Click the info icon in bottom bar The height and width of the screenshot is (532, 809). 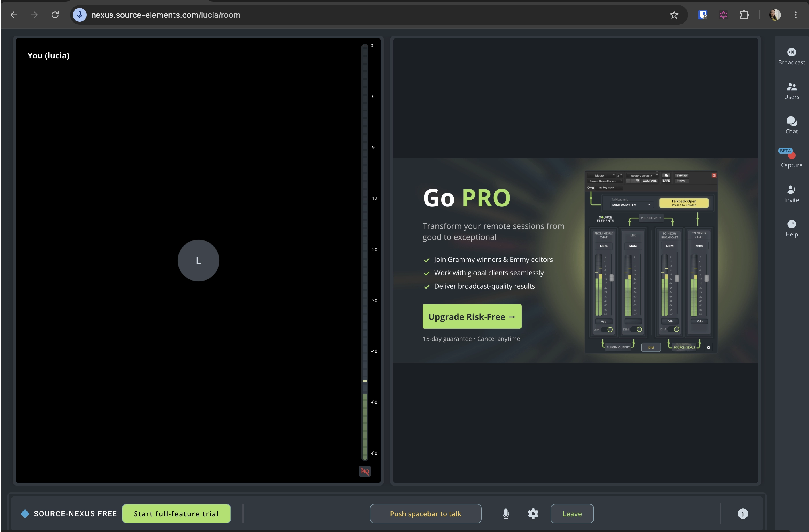click(x=743, y=513)
